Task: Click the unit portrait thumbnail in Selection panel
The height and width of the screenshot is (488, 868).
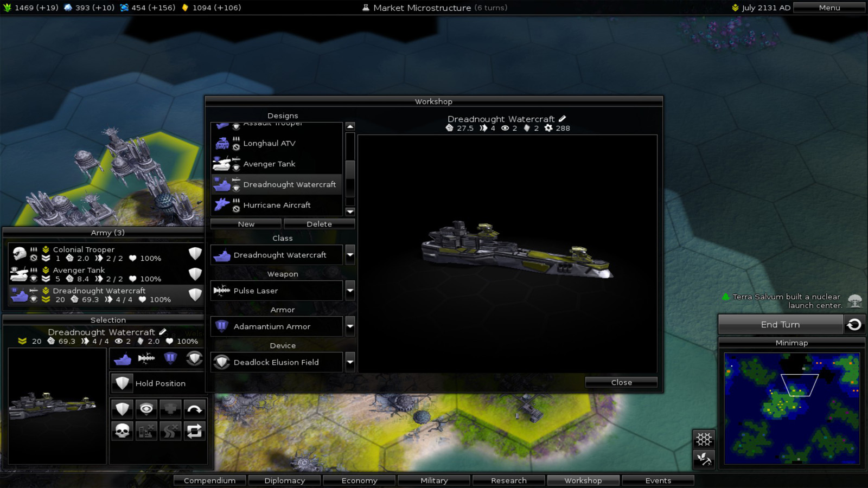Action: click(x=57, y=406)
